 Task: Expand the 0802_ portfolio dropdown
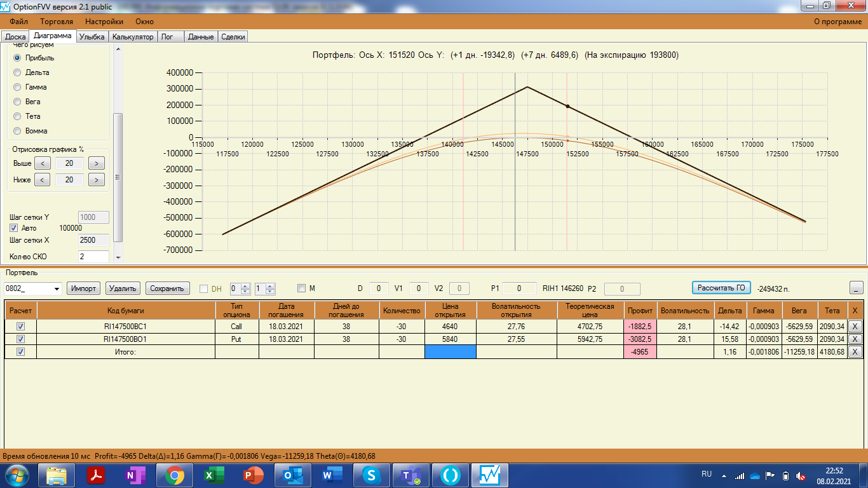(58, 288)
